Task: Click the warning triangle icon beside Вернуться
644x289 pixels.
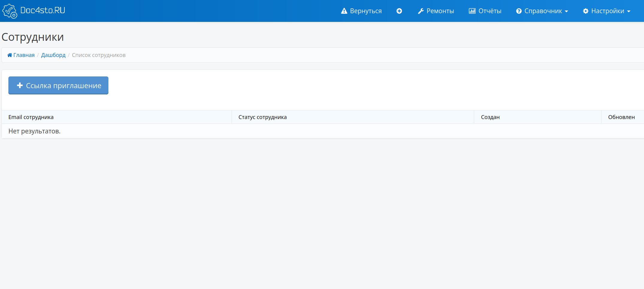Action: click(x=344, y=11)
